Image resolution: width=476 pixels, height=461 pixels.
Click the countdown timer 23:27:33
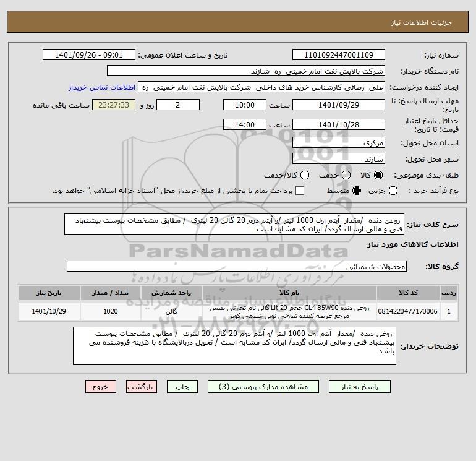pos(114,105)
